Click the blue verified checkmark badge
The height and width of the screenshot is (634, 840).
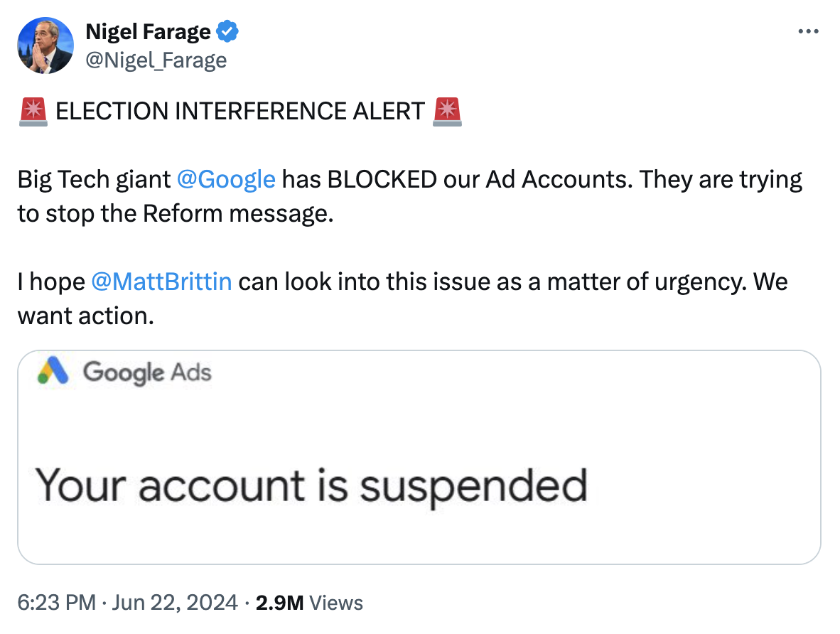coord(227,32)
